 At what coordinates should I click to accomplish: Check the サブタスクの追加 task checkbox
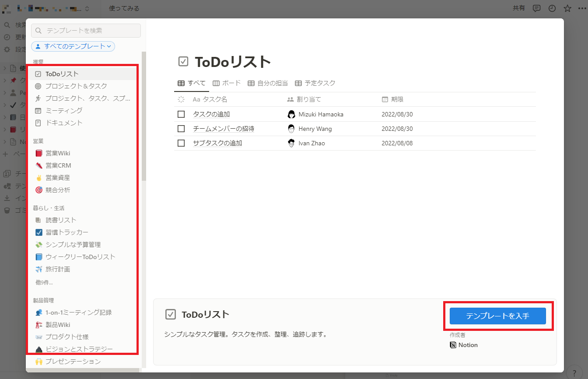point(181,143)
